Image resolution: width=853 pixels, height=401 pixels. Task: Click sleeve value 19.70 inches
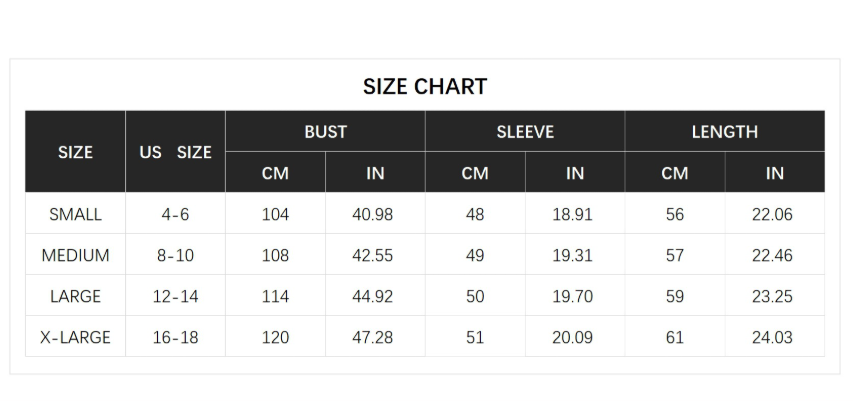[572, 296]
